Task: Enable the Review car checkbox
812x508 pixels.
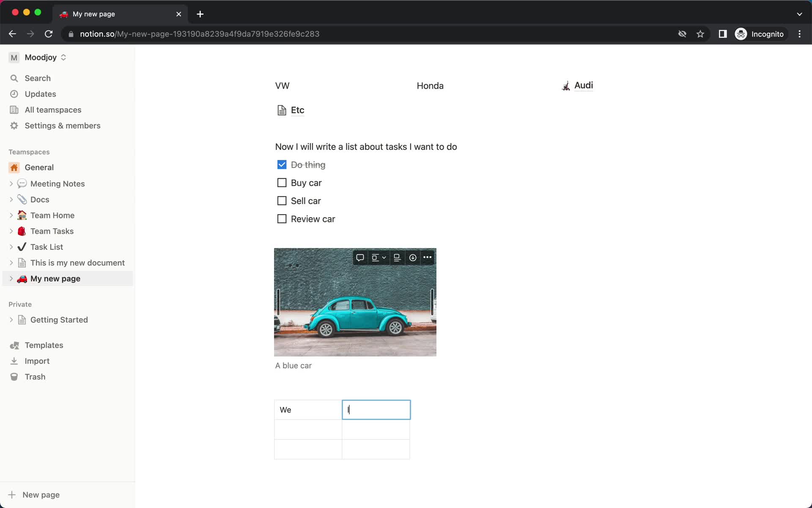Action: tap(281, 219)
